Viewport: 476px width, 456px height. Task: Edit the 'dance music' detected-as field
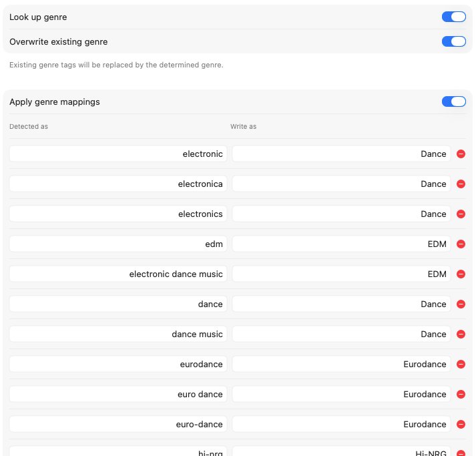118,334
